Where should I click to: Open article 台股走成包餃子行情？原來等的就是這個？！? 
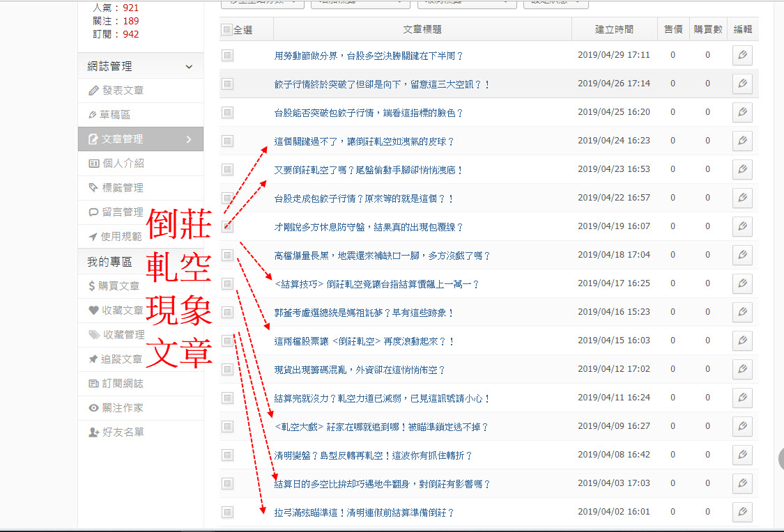[364, 198]
